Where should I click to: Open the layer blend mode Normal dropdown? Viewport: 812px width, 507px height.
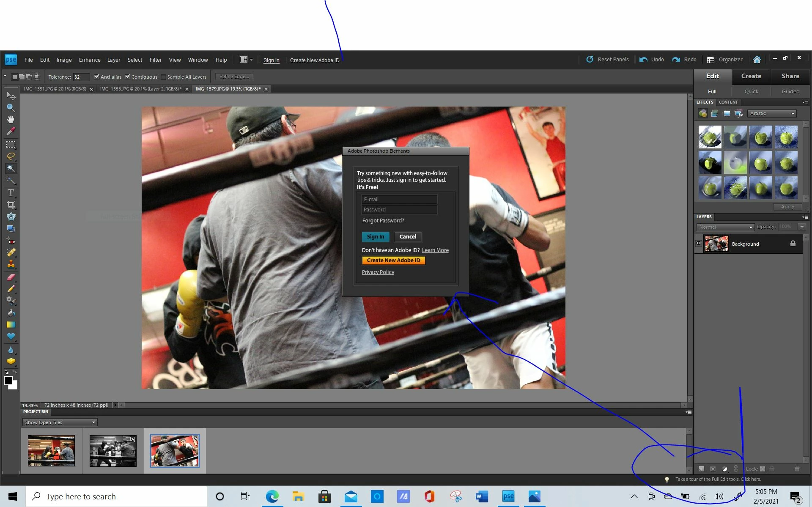coord(726,227)
